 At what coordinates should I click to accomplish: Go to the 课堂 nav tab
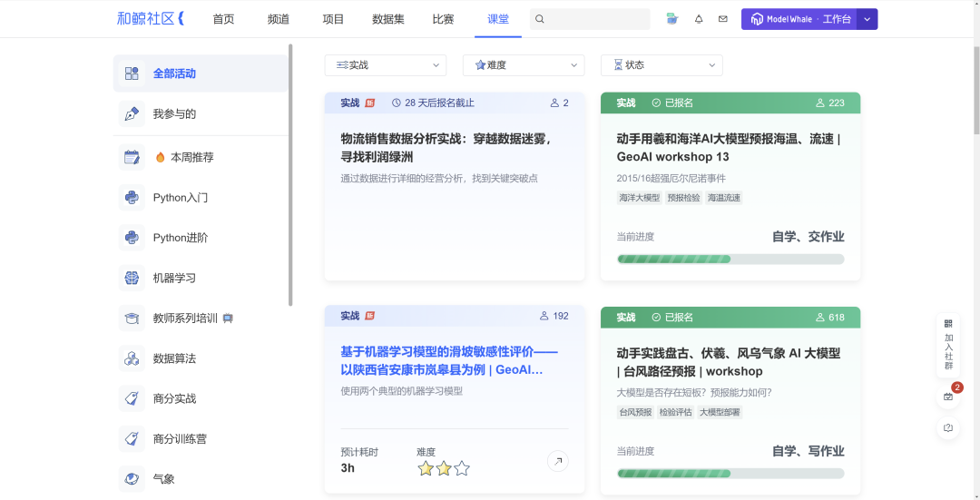click(498, 19)
